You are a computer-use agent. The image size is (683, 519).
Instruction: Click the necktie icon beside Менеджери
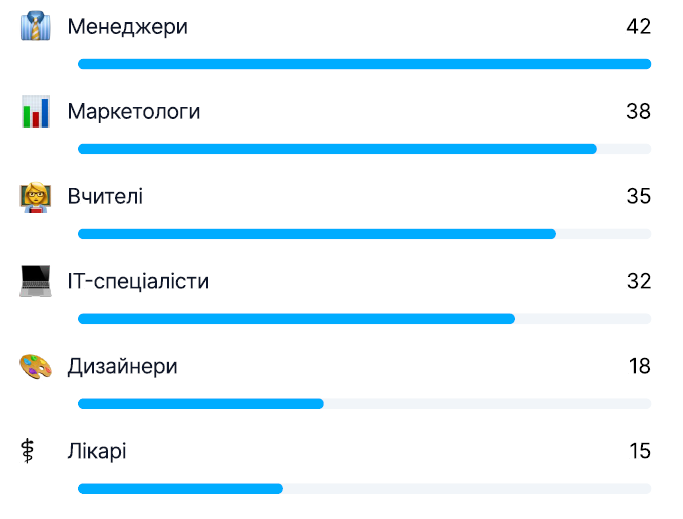tap(35, 27)
